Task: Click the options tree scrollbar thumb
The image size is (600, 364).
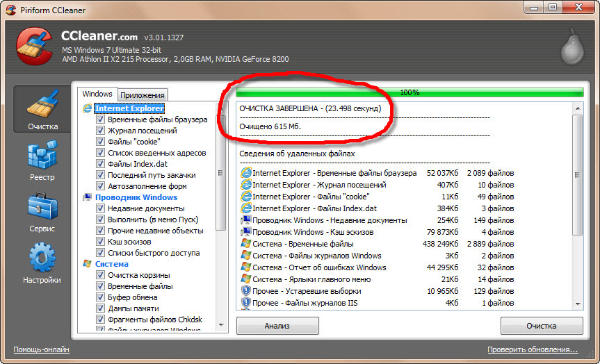Action: 221,173
